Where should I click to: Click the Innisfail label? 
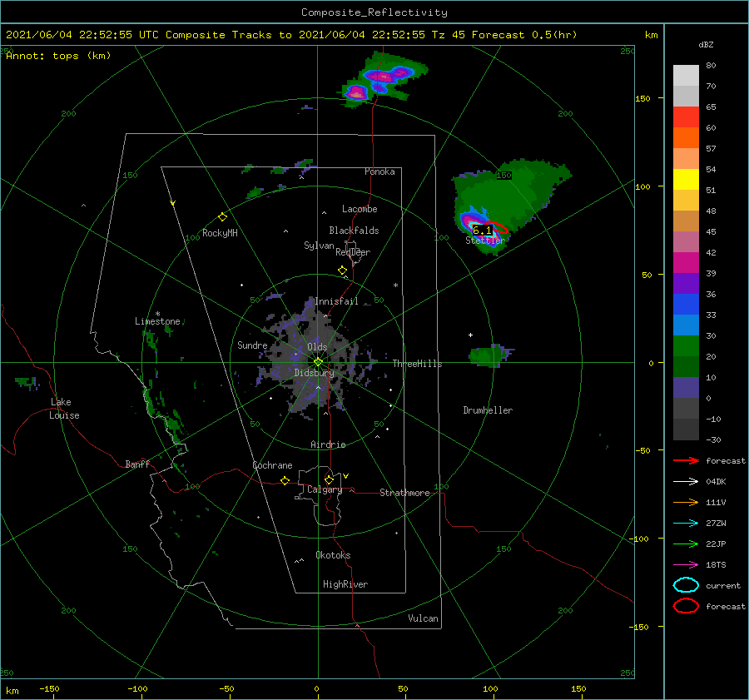(336, 301)
